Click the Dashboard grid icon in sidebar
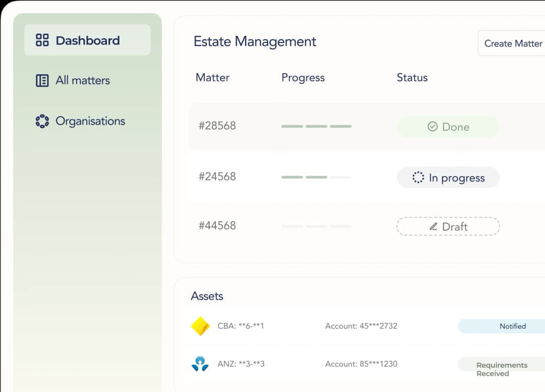This screenshot has height=392, width=545. [x=42, y=39]
